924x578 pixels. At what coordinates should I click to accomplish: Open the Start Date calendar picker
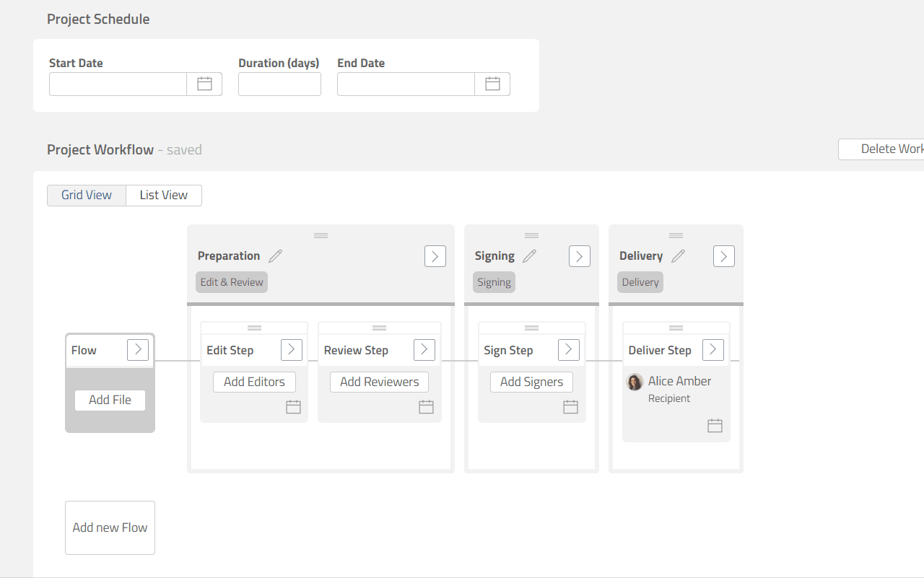point(204,84)
